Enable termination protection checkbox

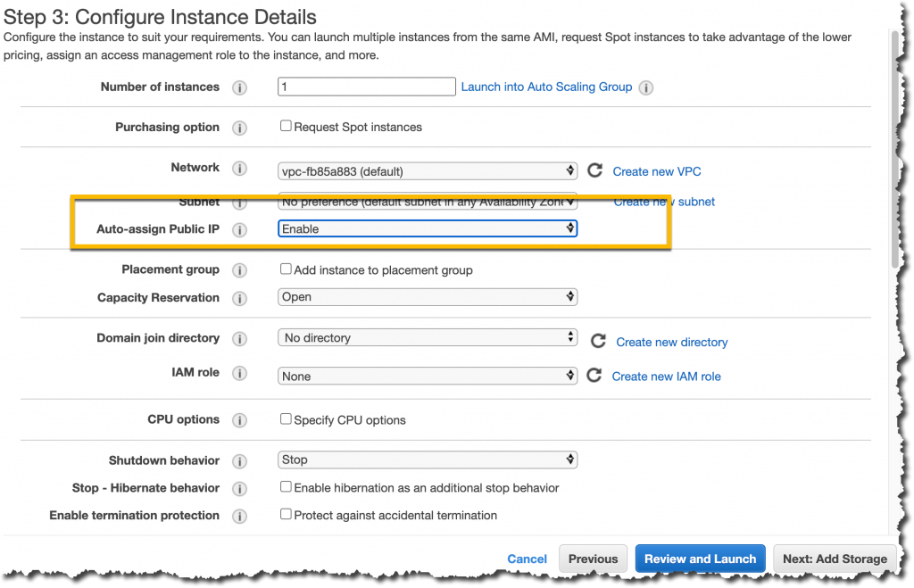(286, 513)
